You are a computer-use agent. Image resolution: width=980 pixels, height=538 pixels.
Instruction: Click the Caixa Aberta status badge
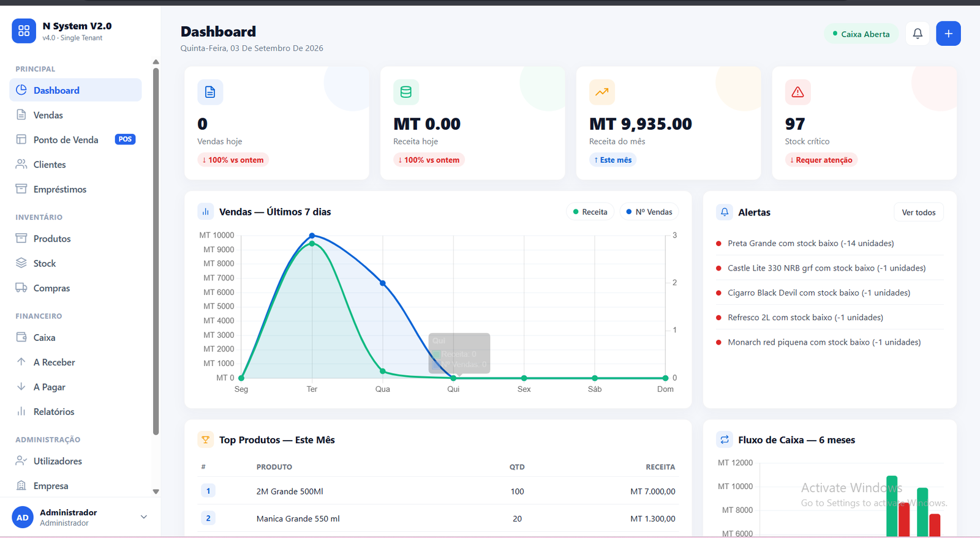(861, 34)
